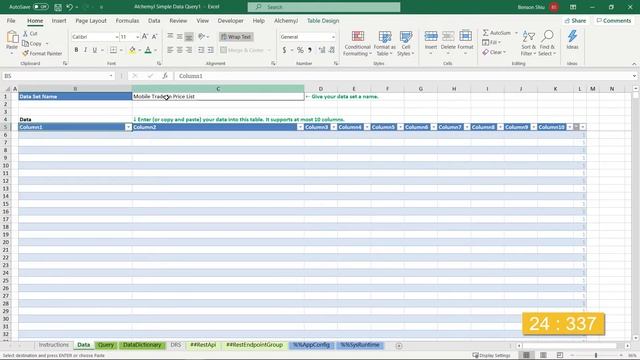Screen dimensions: 640x360
Task: Switch to Page Layout view in status bar
Action: (543, 355)
